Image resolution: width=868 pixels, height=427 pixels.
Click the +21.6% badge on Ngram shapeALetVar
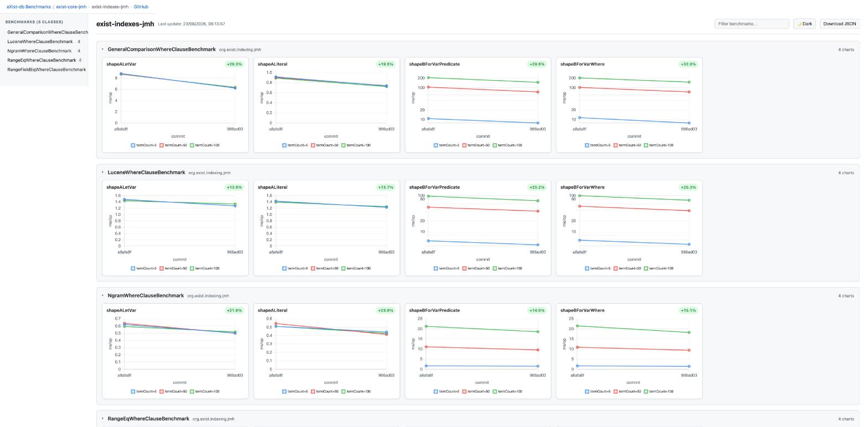[x=235, y=310]
